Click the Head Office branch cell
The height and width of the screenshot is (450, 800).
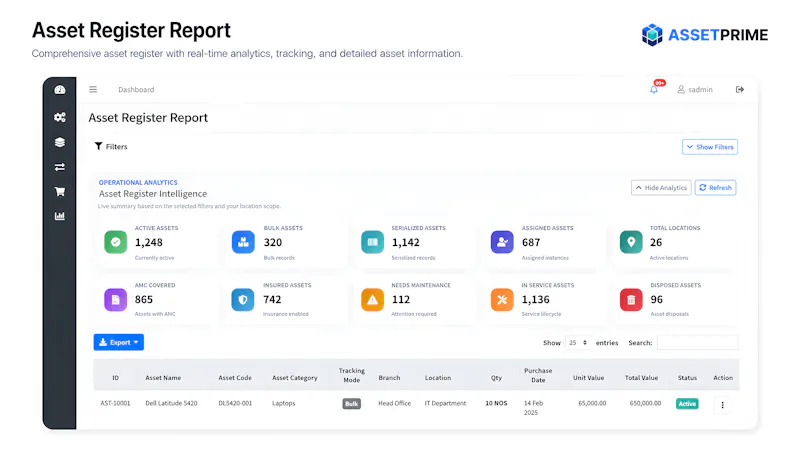(x=394, y=403)
